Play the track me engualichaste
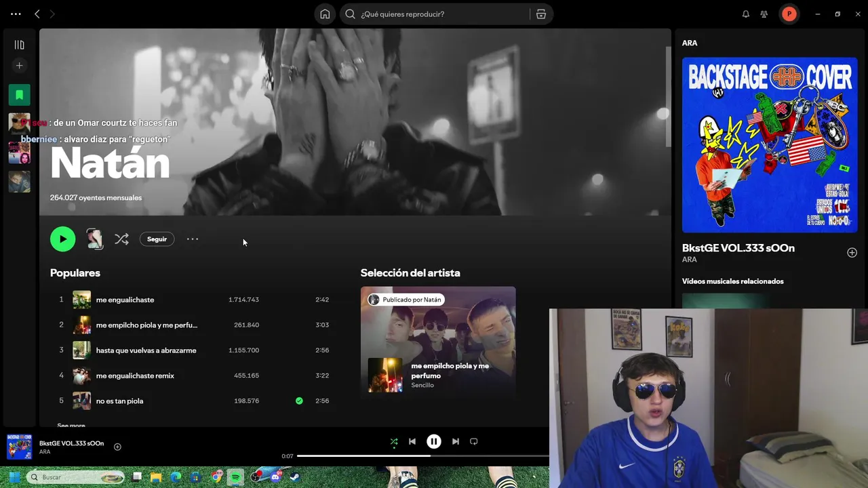The width and height of the screenshot is (868, 488). tap(125, 300)
